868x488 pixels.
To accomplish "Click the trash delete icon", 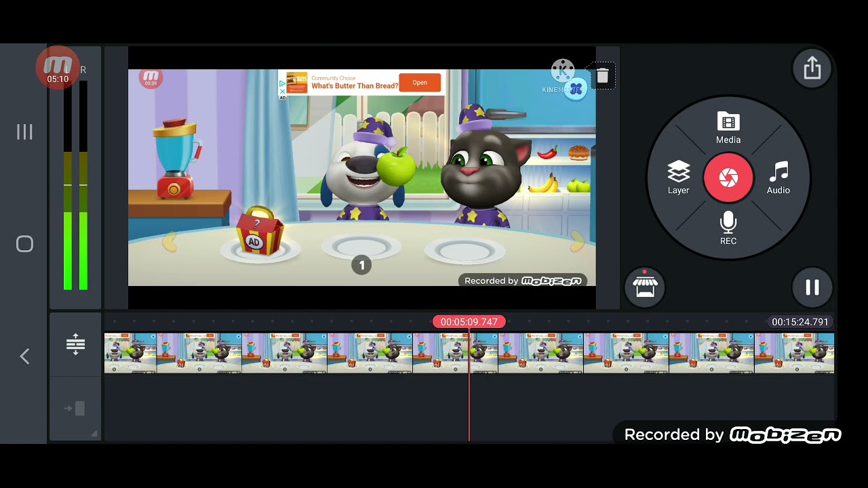I will 602,77.
